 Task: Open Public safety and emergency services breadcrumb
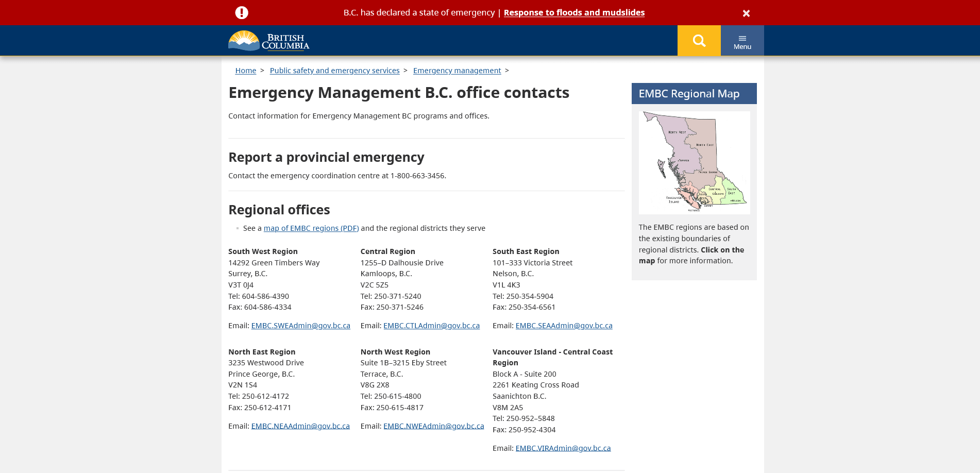click(x=335, y=71)
